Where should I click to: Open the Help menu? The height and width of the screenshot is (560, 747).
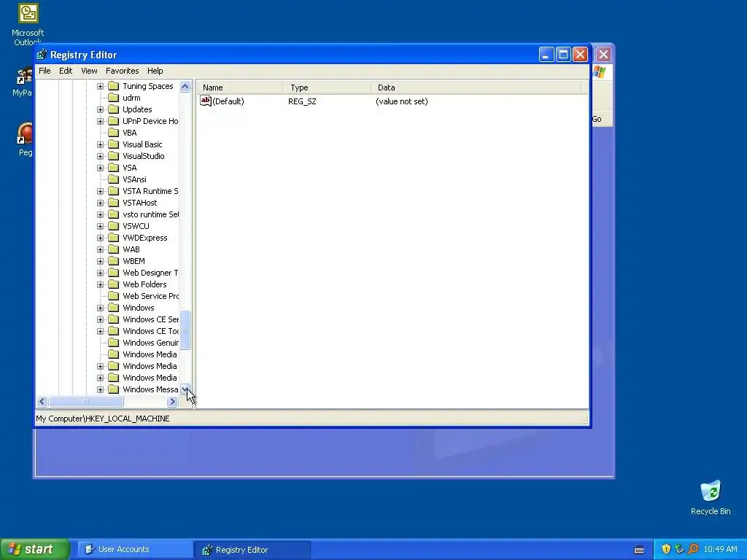coord(155,71)
